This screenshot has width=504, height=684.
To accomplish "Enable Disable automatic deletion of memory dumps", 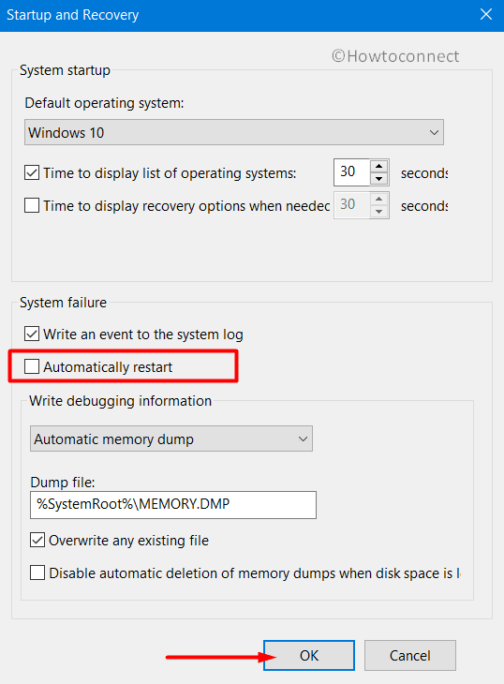I will [38, 572].
